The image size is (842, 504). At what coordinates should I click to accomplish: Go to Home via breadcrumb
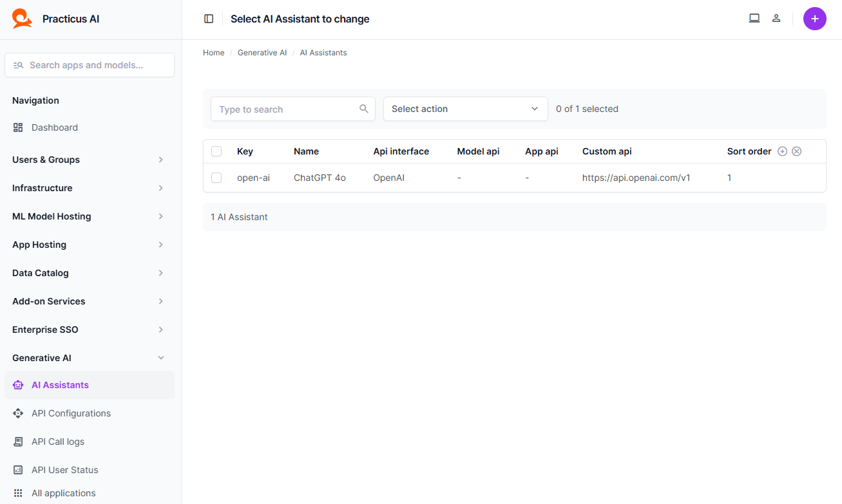coord(213,53)
